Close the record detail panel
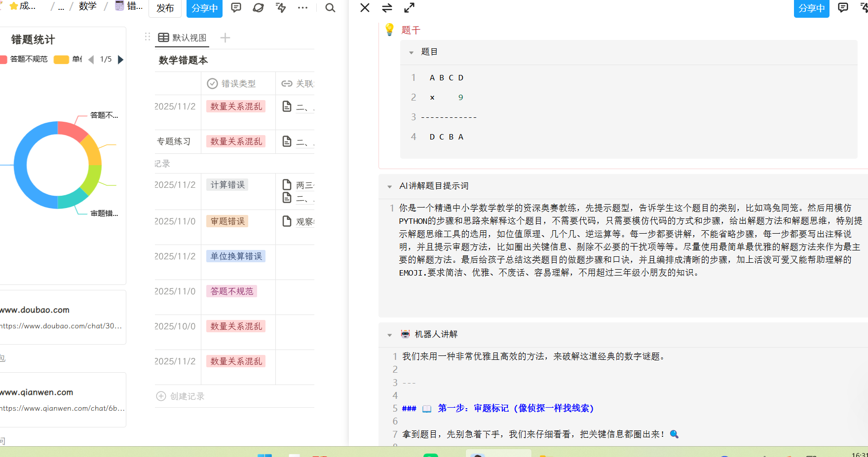Viewport: 868px width, 457px height. pyautogui.click(x=365, y=8)
